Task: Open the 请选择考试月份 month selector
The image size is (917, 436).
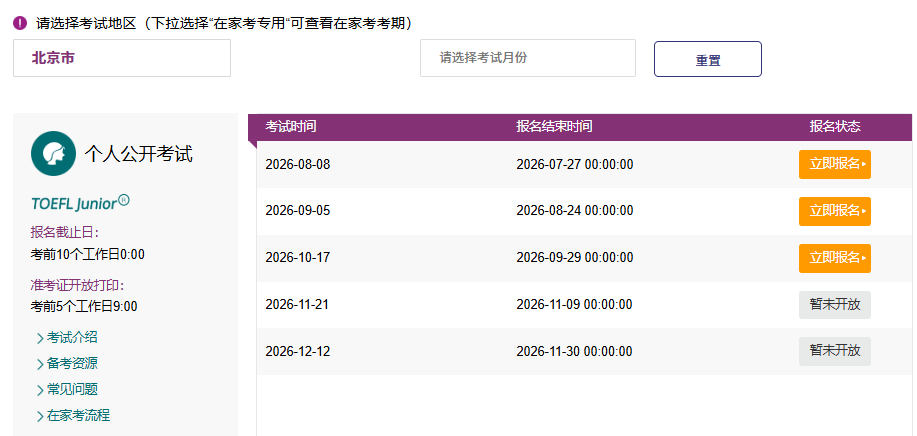Action: 528,58
